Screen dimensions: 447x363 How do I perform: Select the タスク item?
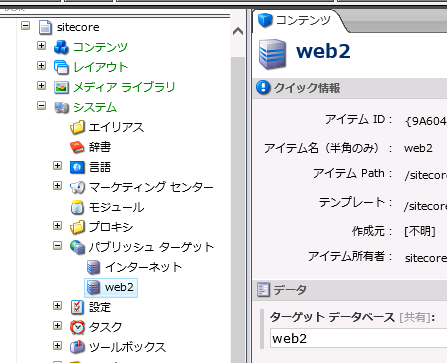pyautogui.click(x=105, y=327)
